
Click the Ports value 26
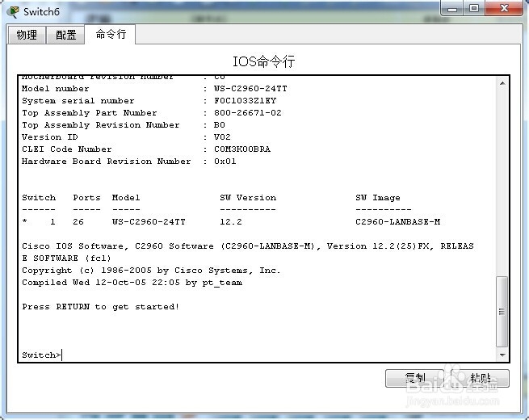point(78,221)
